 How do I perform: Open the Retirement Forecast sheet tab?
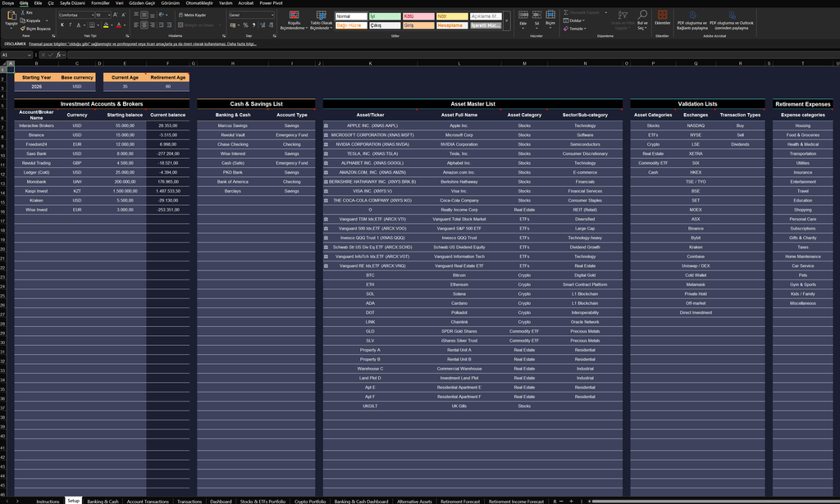460,502
